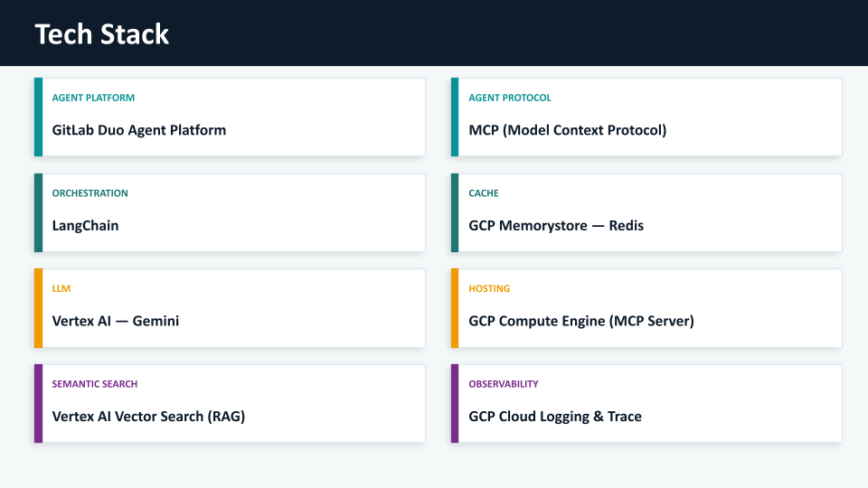Image resolution: width=868 pixels, height=488 pixels.
Task: Click the orange accent bar on LLM card
Action: (38, 308)
